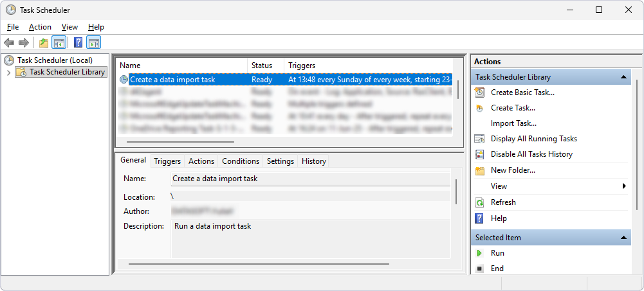
Task: Click trigger text 'At 13:48 every Sunday'
Action: coord(326,80)
